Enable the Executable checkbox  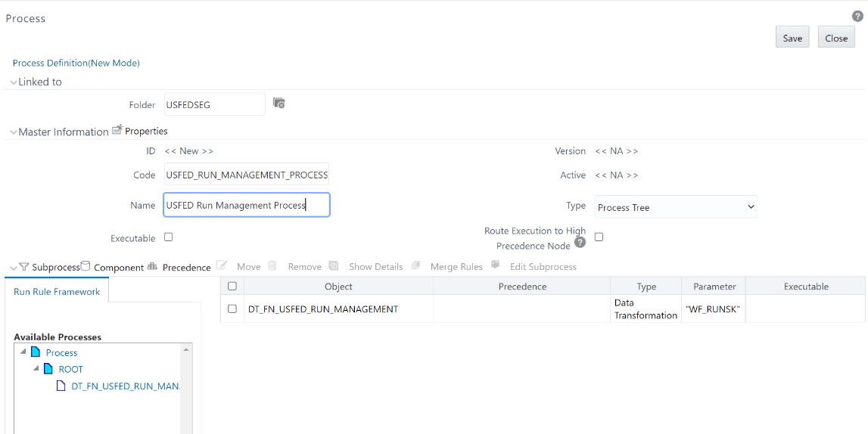[x=169, y=237]
